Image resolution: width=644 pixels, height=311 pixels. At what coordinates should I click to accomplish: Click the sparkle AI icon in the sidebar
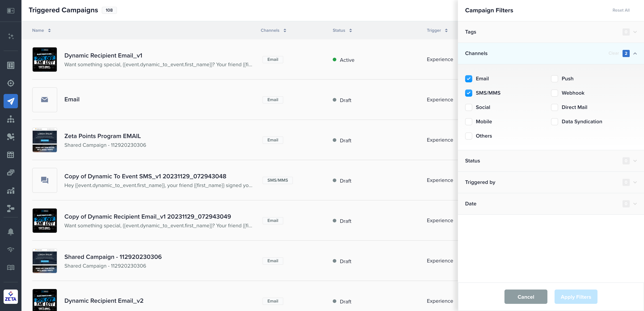point(11,36)
